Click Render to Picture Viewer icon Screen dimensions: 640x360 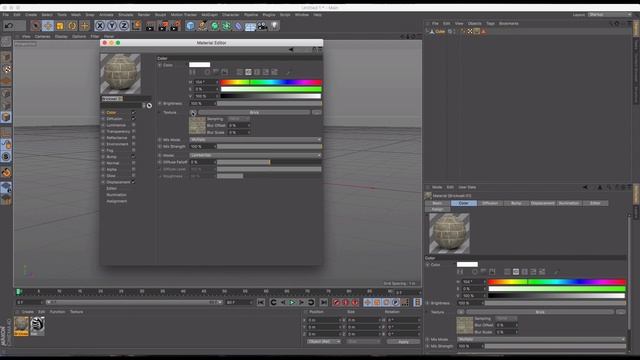(163, 26)
